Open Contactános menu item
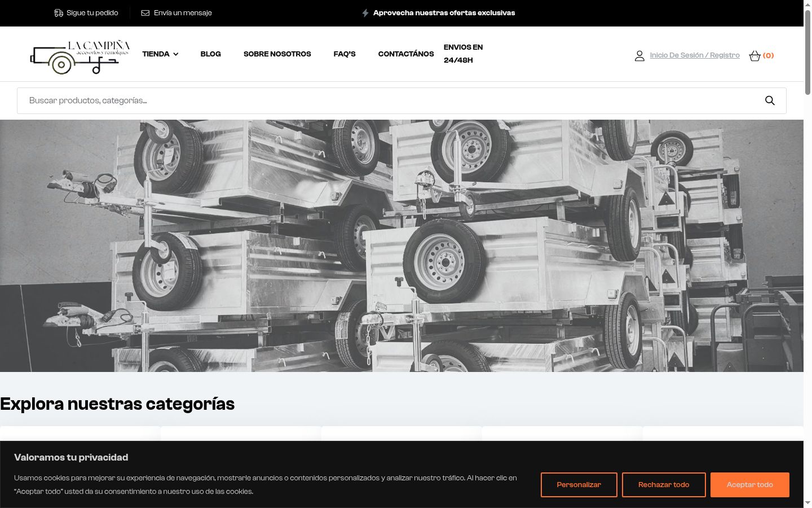This screenshot has width=812, height=508. tap(406, 54)
